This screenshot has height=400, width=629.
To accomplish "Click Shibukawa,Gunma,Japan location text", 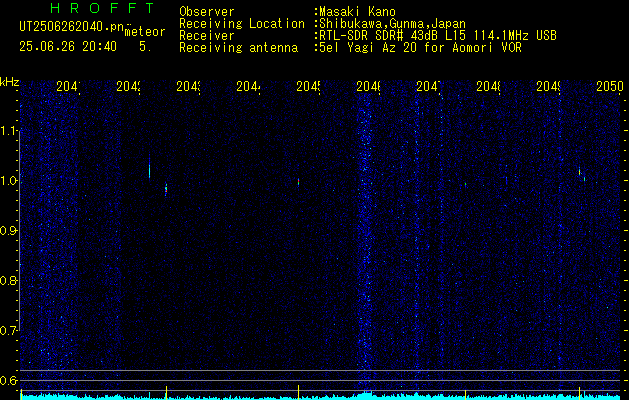I will 392,24.
